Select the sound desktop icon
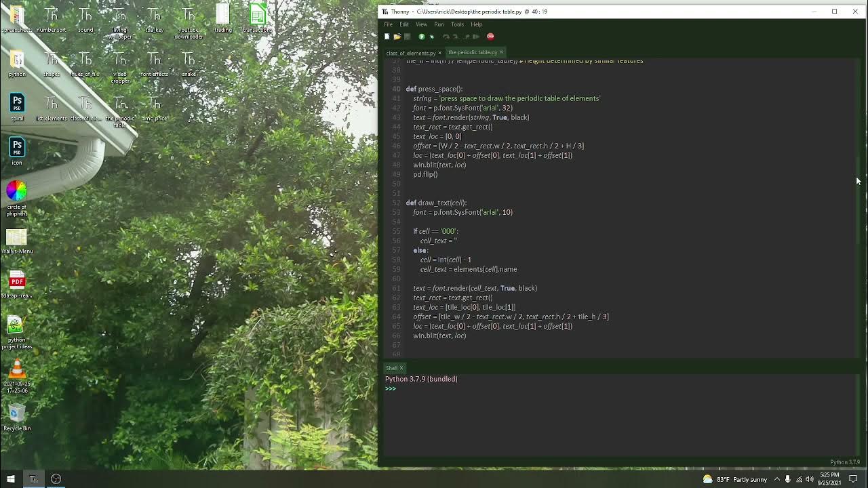 [85, 19]
